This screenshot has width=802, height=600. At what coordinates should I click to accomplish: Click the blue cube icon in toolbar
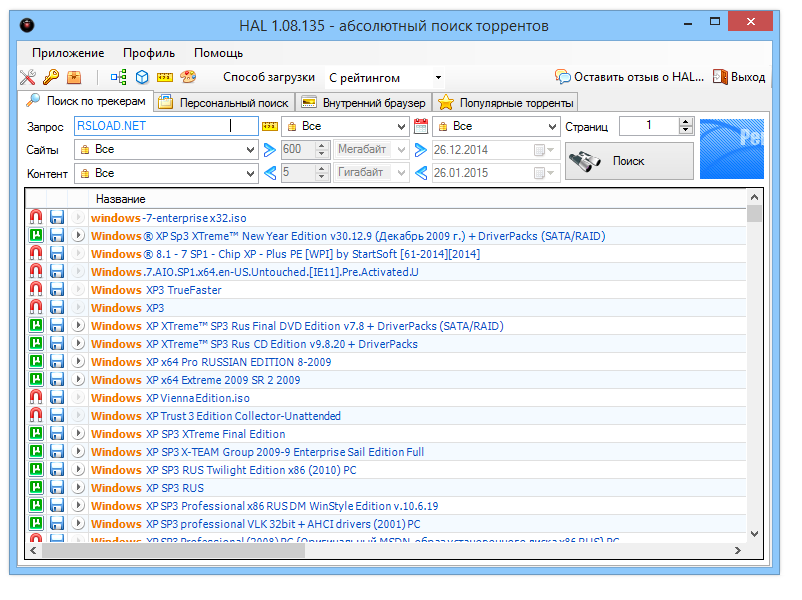coord(142,77)
